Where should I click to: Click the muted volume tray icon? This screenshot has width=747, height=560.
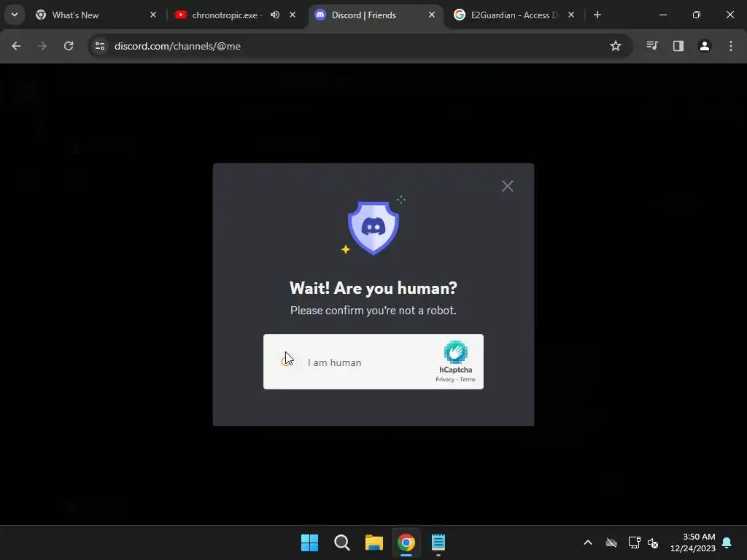click(653, 542)
